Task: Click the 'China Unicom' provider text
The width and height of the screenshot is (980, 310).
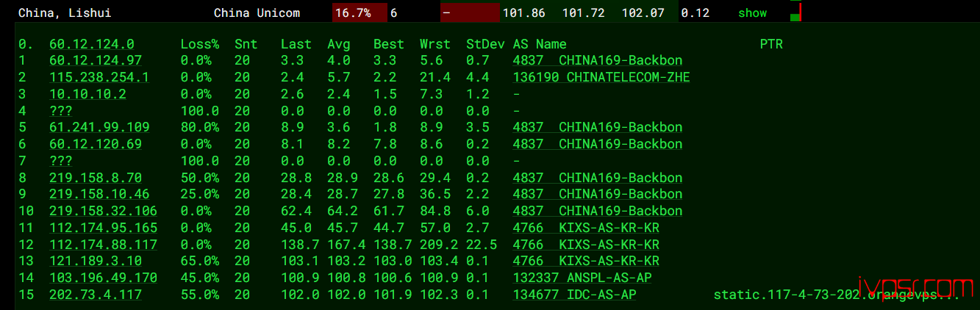Action: [257, 13]
